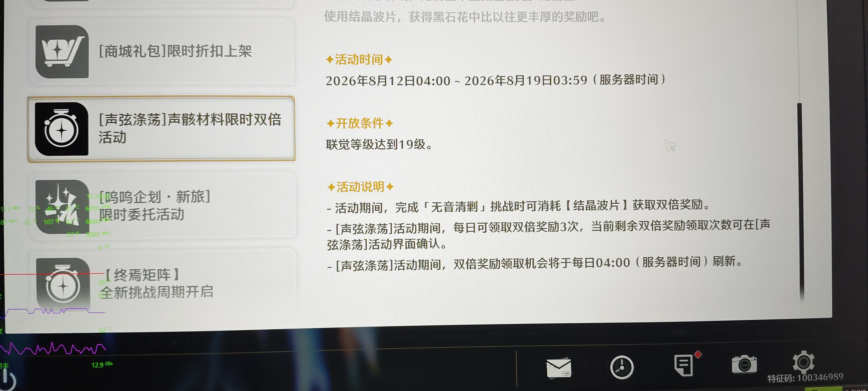Click the ✦开放条件✦ heading
The width and height of the screenshot is (868, 391).
(360, 123)
